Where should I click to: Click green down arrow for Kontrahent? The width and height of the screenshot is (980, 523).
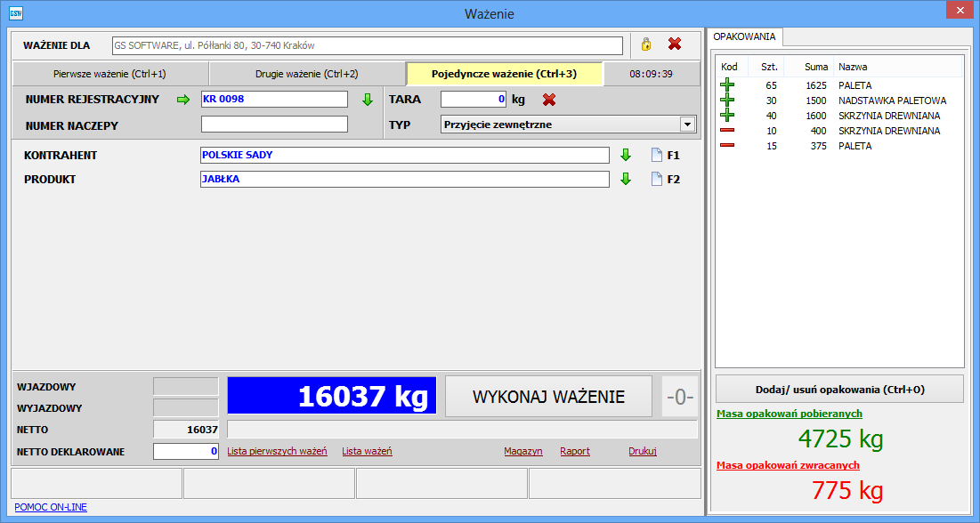pyautogui.click(x=625, y=156)
